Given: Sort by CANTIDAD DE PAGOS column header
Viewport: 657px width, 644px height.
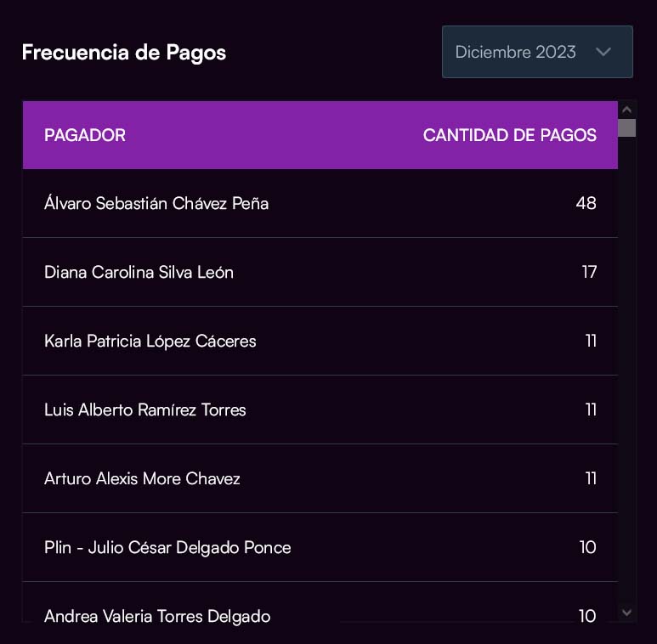Looking at the screenshot, I should click(509, 135).
